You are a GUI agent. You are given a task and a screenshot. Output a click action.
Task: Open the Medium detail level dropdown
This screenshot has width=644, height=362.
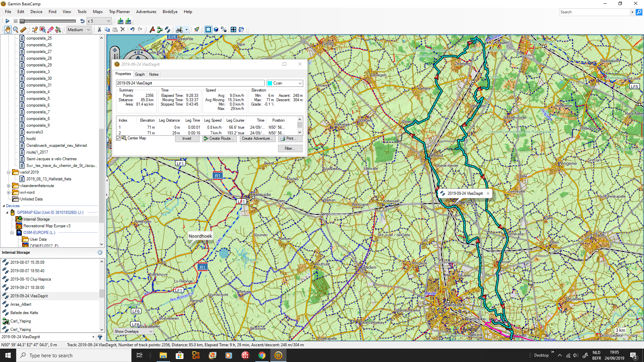pos(79,29)
